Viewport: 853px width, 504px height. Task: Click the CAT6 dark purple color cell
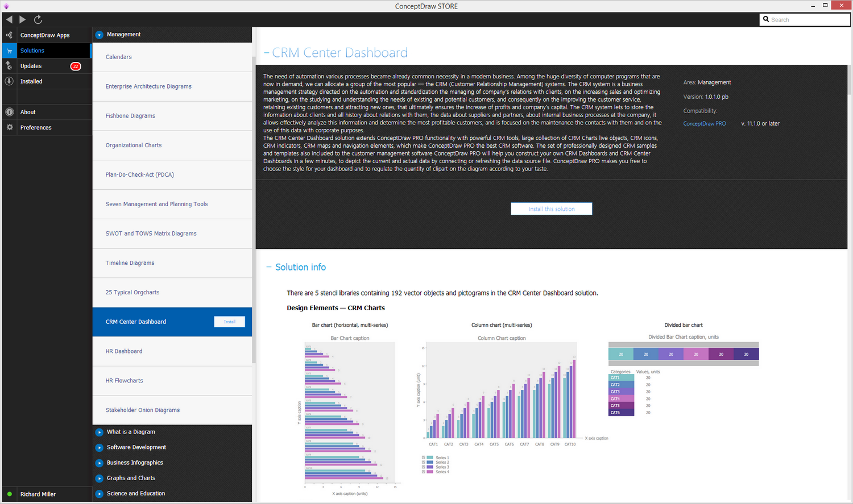[x=622, y=413]
